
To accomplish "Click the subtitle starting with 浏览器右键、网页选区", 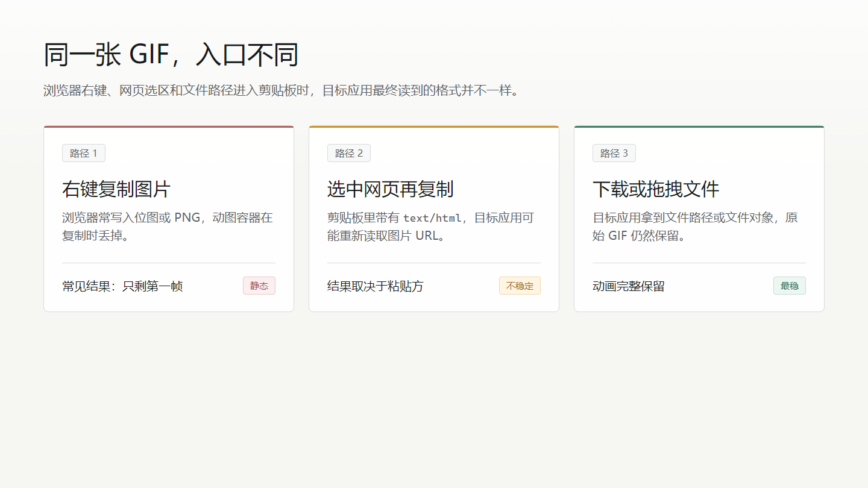I will 281,91.
